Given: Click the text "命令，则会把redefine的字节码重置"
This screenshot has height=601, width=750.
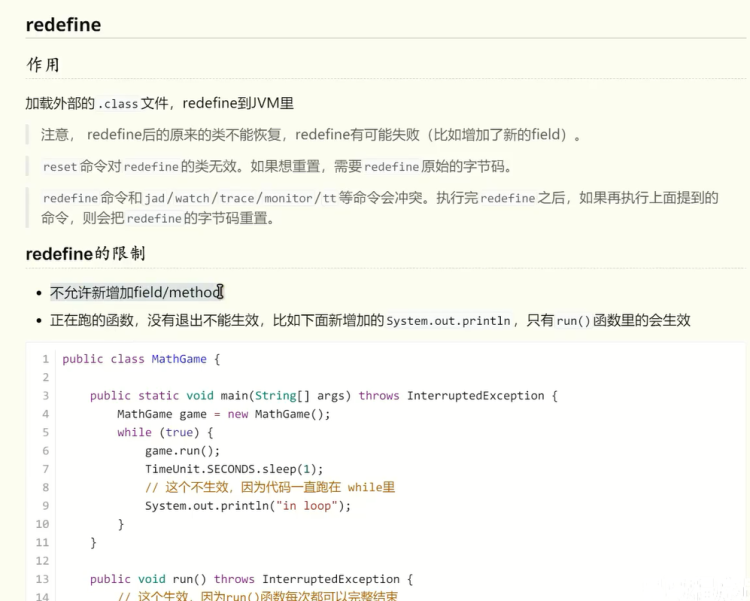Looking at the screenshot, I should [x=157, y=218].
